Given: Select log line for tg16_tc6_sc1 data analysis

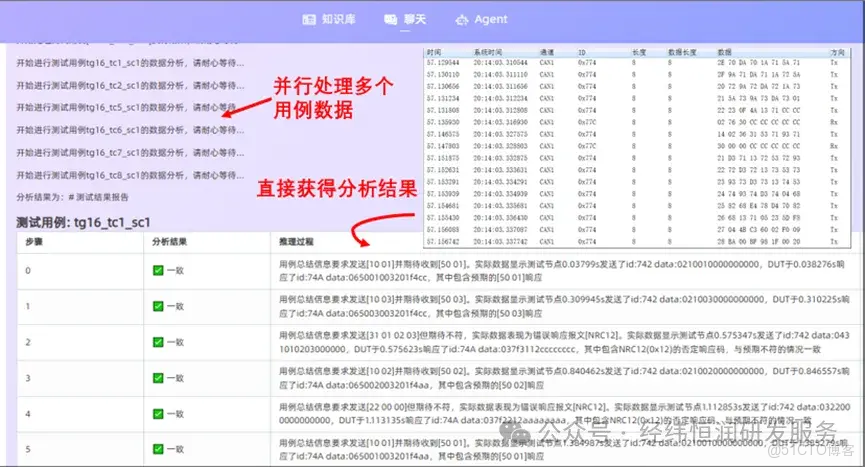Looking at the screenshot, I should pos(130,130).
